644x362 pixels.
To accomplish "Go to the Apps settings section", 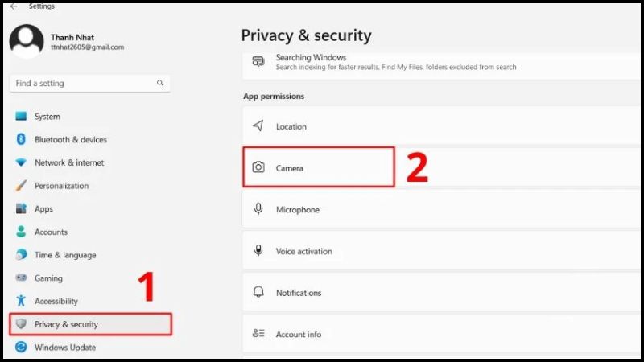I will (x=43, y=209).
